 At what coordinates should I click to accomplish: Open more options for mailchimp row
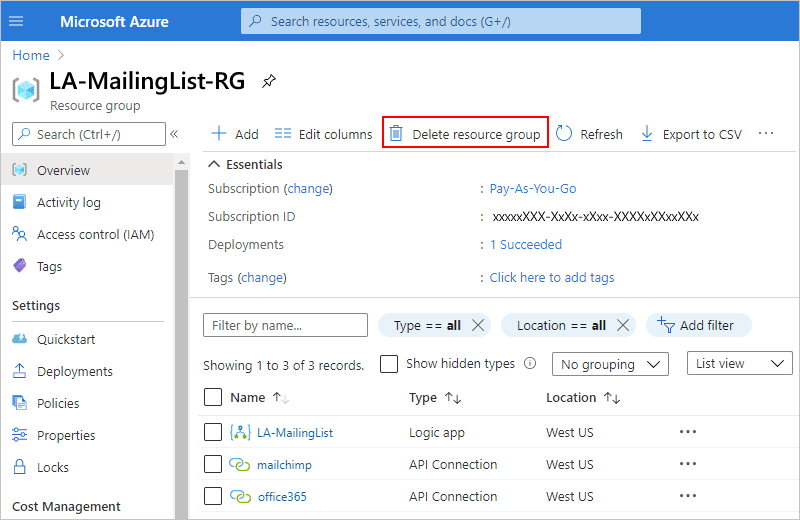688,464
